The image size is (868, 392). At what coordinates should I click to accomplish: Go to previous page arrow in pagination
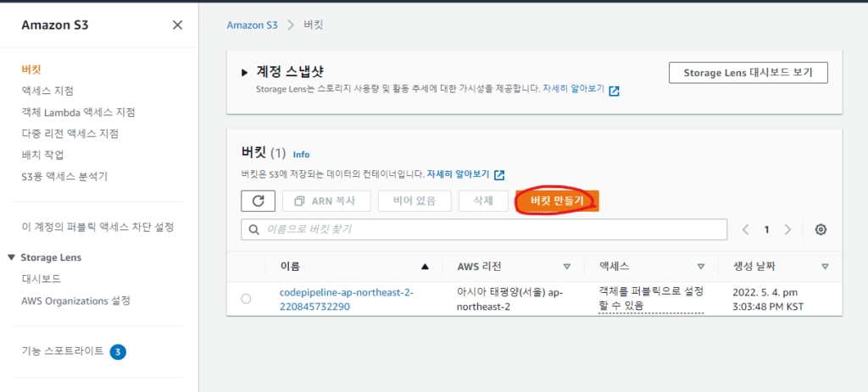(746, 229)
